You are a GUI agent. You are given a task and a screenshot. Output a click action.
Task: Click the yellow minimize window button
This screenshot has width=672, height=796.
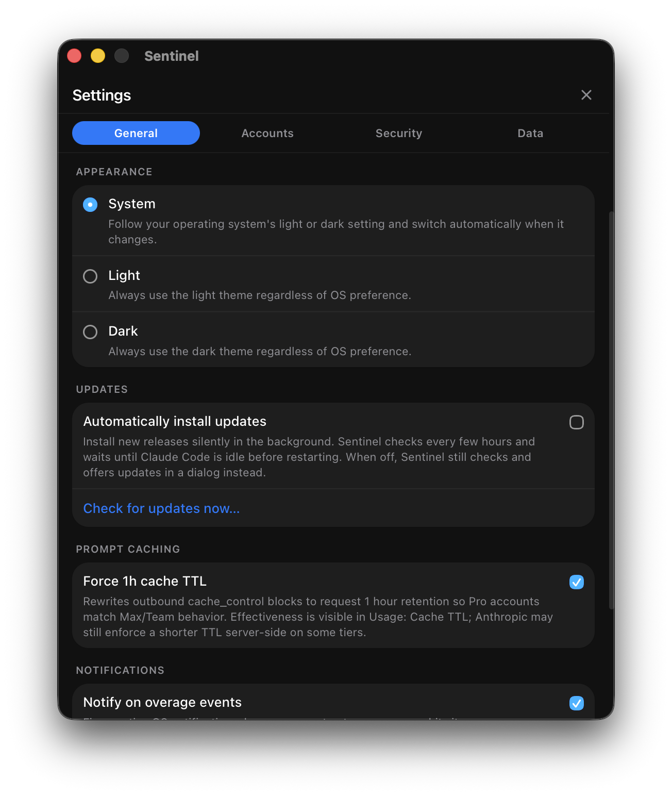[x=98, y=56]
